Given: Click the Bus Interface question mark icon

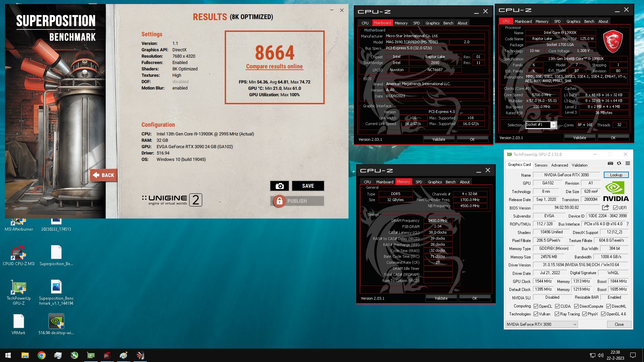Looking at the screenshot, I should click(627, 224).
